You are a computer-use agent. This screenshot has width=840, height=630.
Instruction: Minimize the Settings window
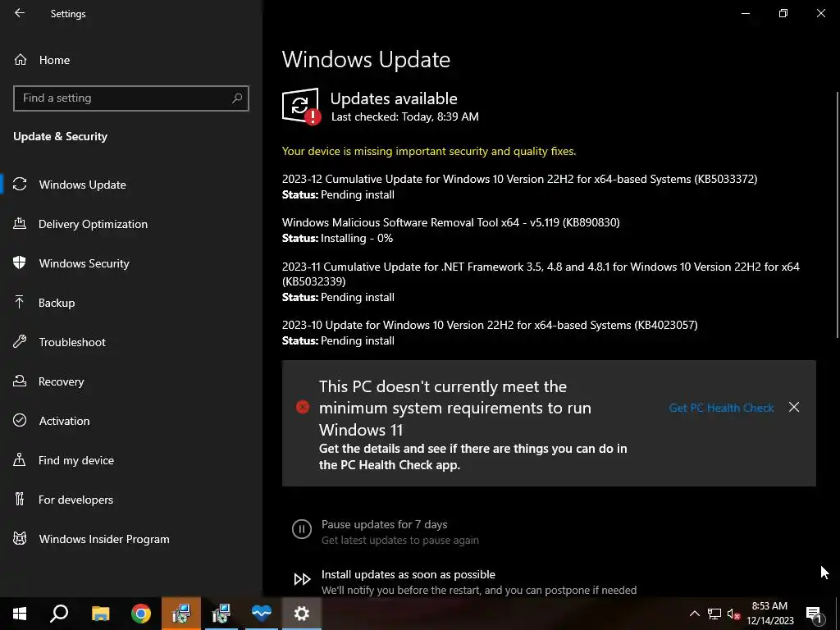click(745, 13)
